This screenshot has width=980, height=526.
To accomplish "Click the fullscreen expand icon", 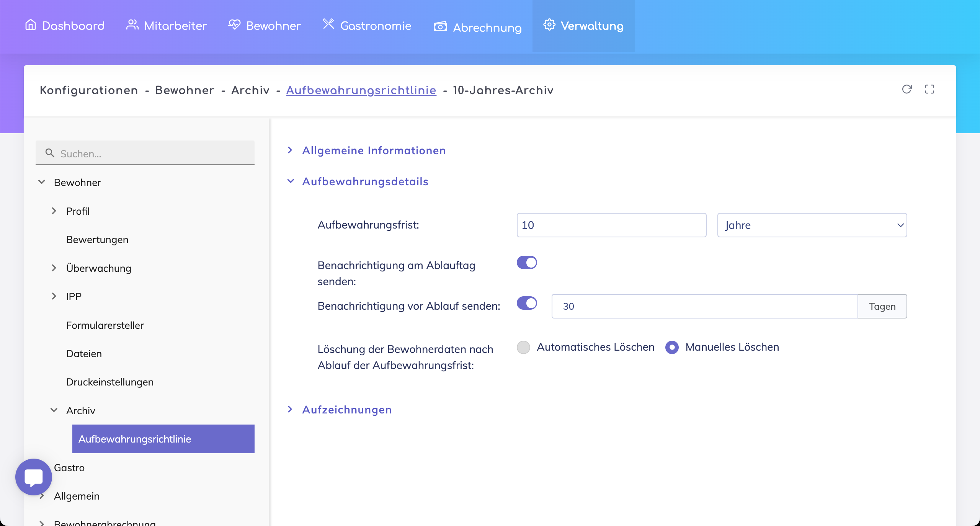I will point(929,89).
